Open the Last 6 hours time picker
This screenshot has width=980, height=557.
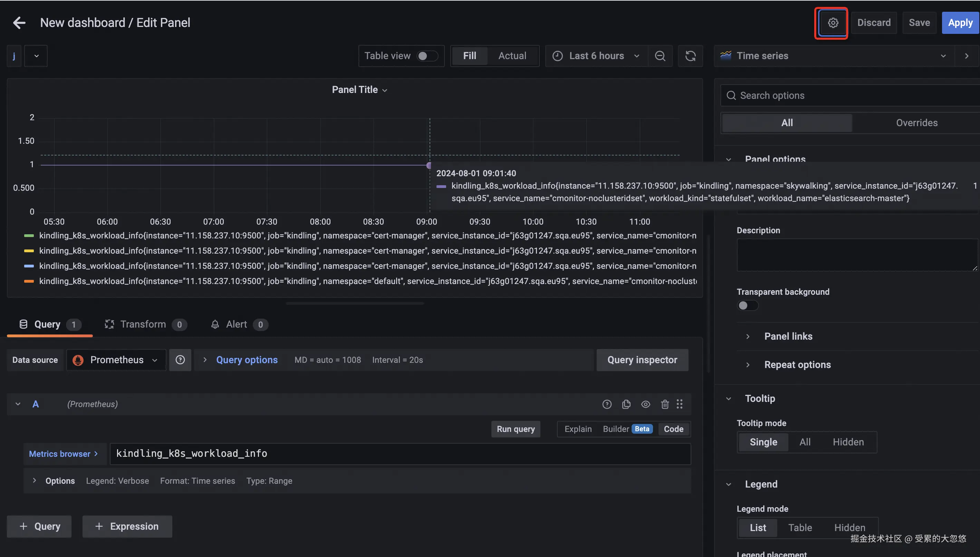coord(596,56)
